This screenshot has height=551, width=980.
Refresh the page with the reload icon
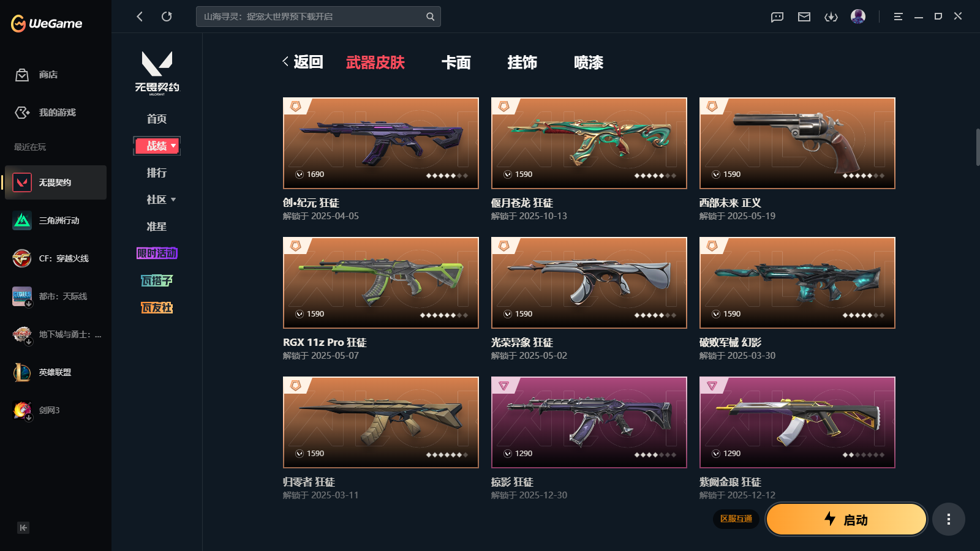[x=167, y=17]
